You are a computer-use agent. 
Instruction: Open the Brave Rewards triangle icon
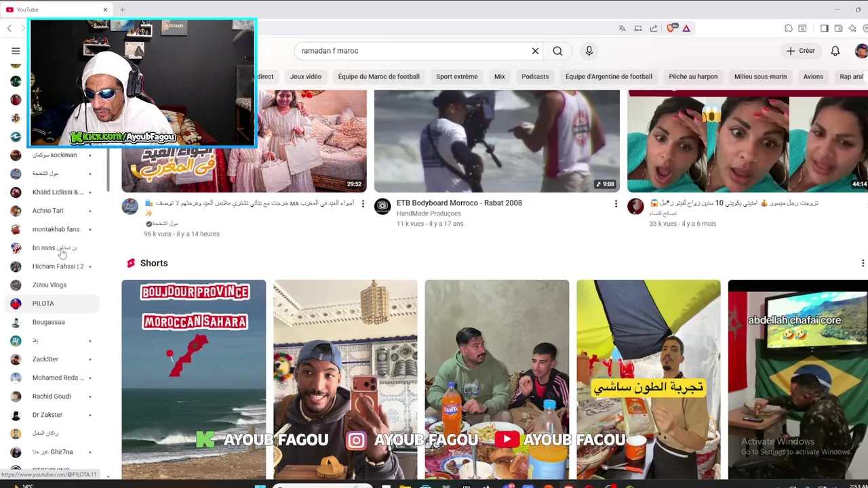pyautogui.click(x=686, y=28)
